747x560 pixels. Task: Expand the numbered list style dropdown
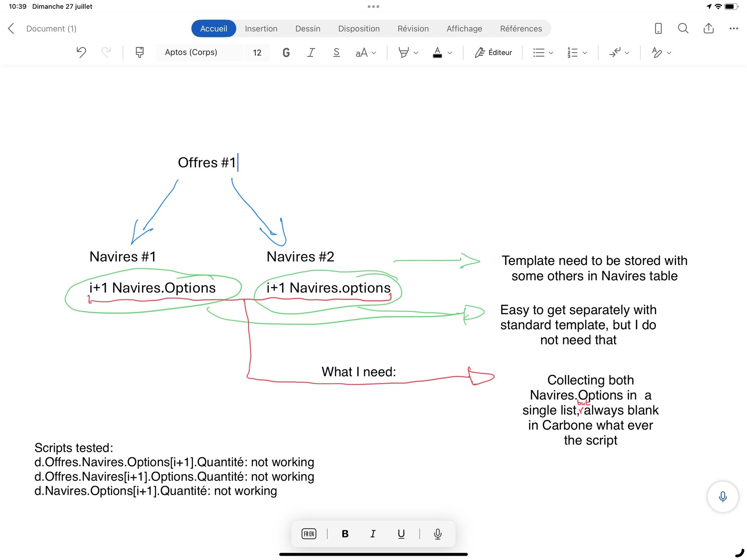585,53
